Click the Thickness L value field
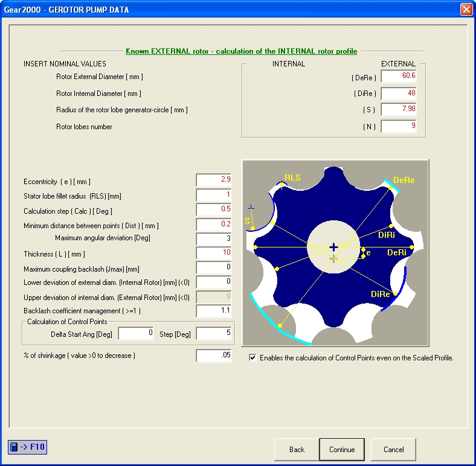 [x=214, y=253]
